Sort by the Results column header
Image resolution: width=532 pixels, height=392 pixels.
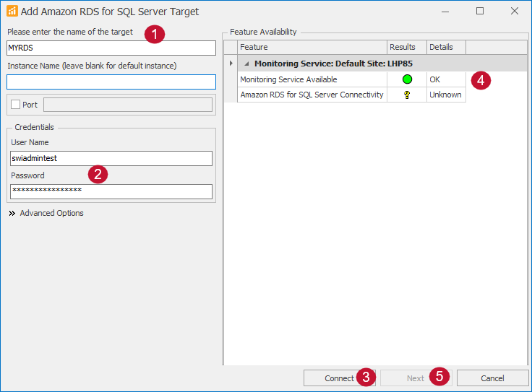click(407, 47)
